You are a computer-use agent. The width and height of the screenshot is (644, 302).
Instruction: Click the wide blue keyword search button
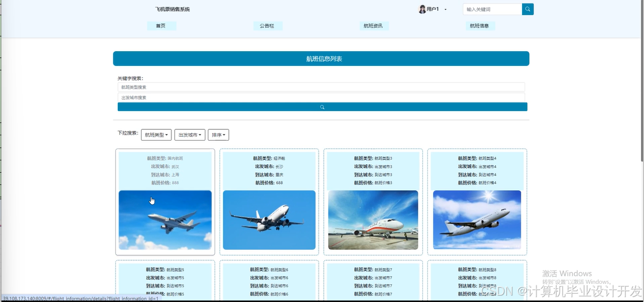(322, 107)
